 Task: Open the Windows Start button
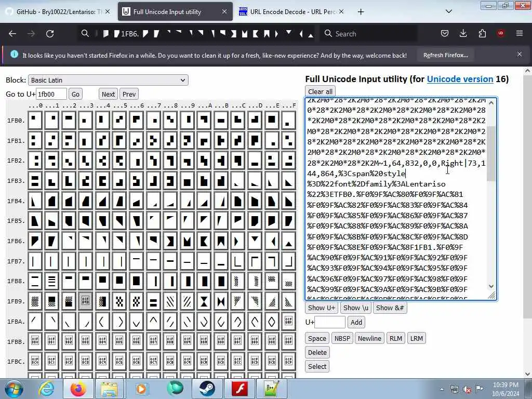14,389
